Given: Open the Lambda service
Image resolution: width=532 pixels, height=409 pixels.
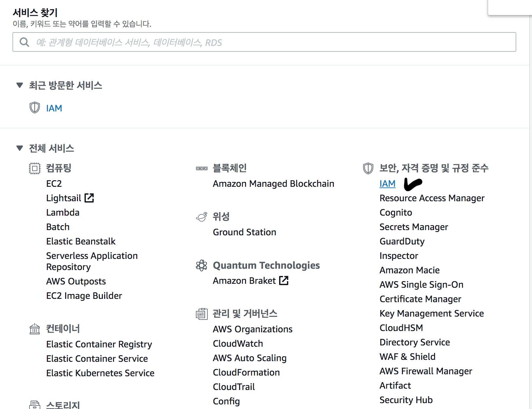Looking at the screenshot, I should 63,213.
